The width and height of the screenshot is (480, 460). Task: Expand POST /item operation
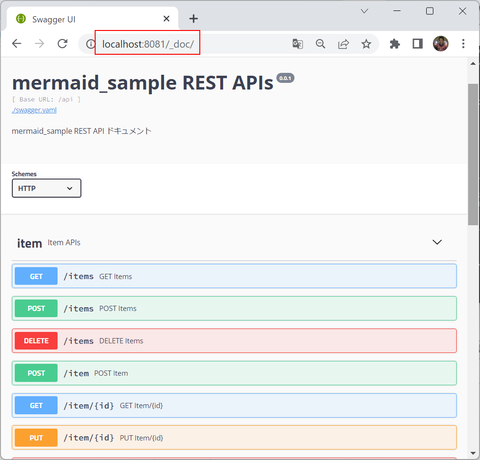[x=234, y=373]
